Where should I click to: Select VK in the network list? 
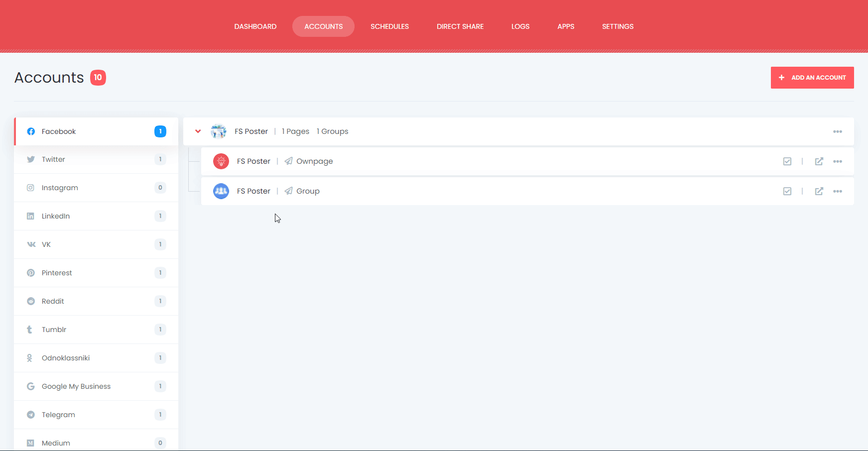click(x=96, y=244)
